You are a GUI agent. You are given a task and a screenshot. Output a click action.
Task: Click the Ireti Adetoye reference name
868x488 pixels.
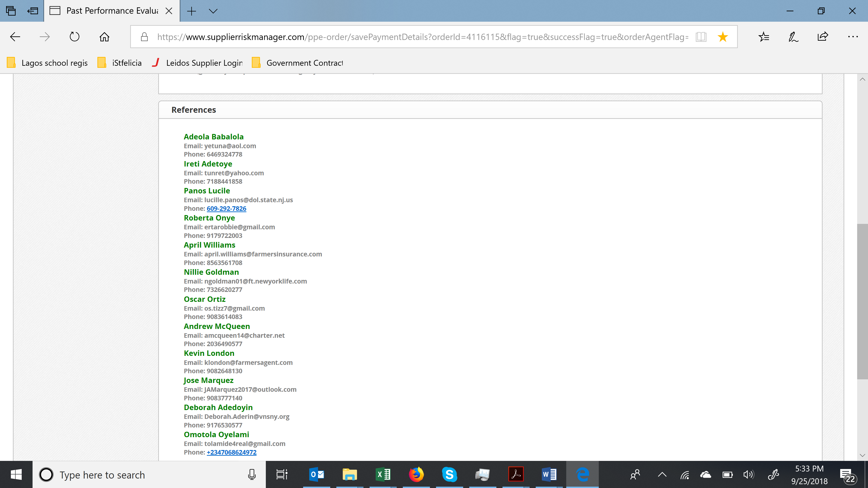point(208,164)
